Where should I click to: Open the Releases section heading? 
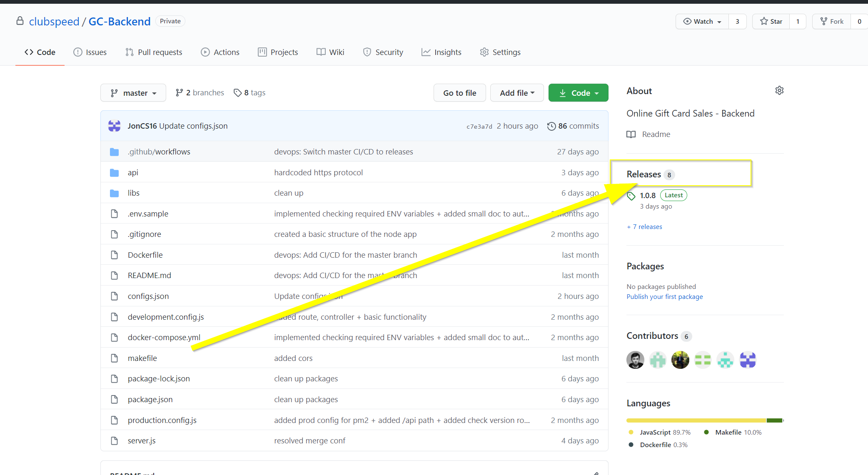click(644, 174)
